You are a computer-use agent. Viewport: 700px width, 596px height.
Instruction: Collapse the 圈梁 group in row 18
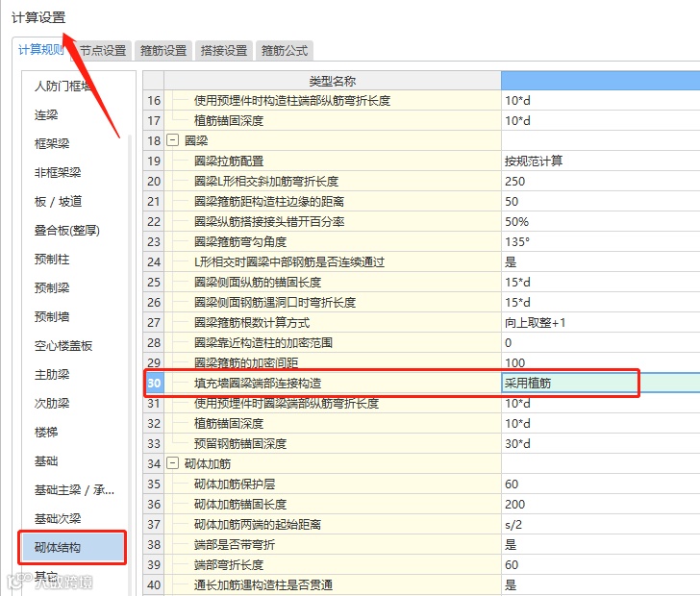tap(172, 140)
